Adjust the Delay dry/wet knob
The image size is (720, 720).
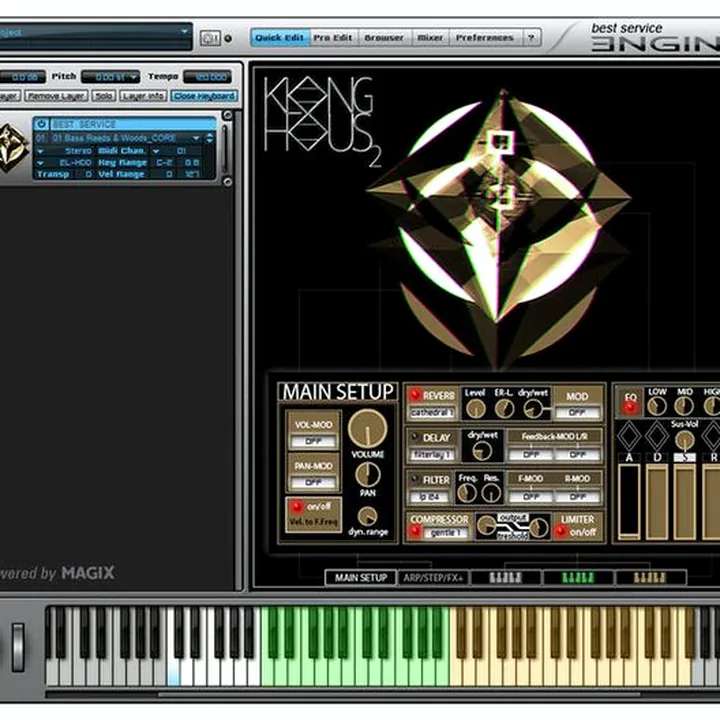[482, 450]
